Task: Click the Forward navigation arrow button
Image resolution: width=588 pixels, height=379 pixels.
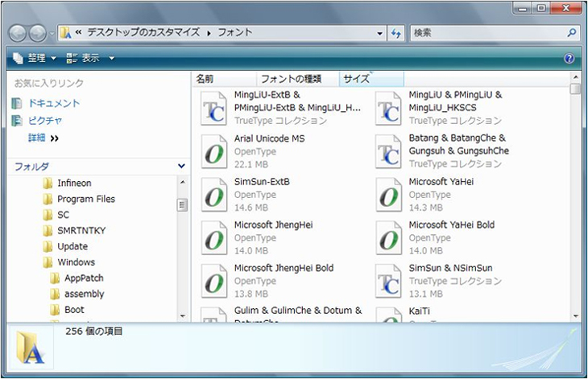Action: pyautogui.click(x=38, y=34)
